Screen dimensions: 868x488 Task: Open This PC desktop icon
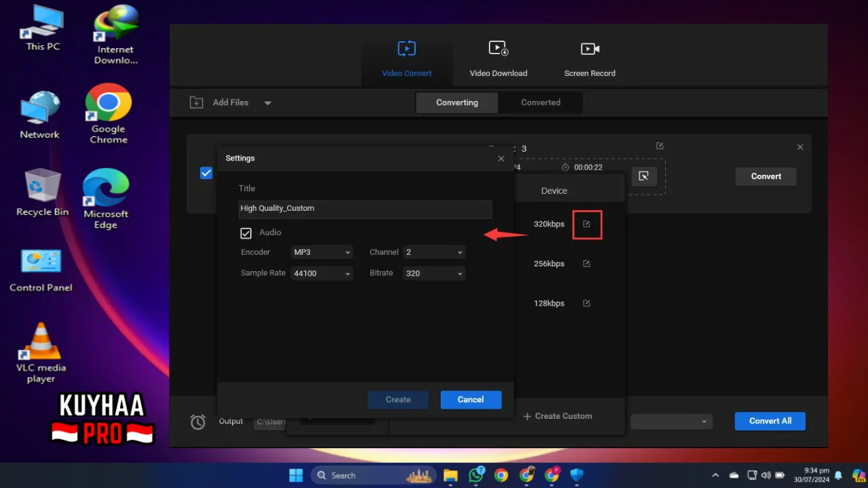click(42, 29)
